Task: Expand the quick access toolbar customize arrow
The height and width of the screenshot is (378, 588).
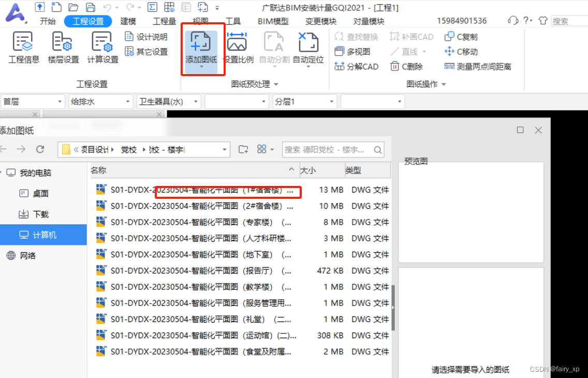Action: [x=217, y=7]
